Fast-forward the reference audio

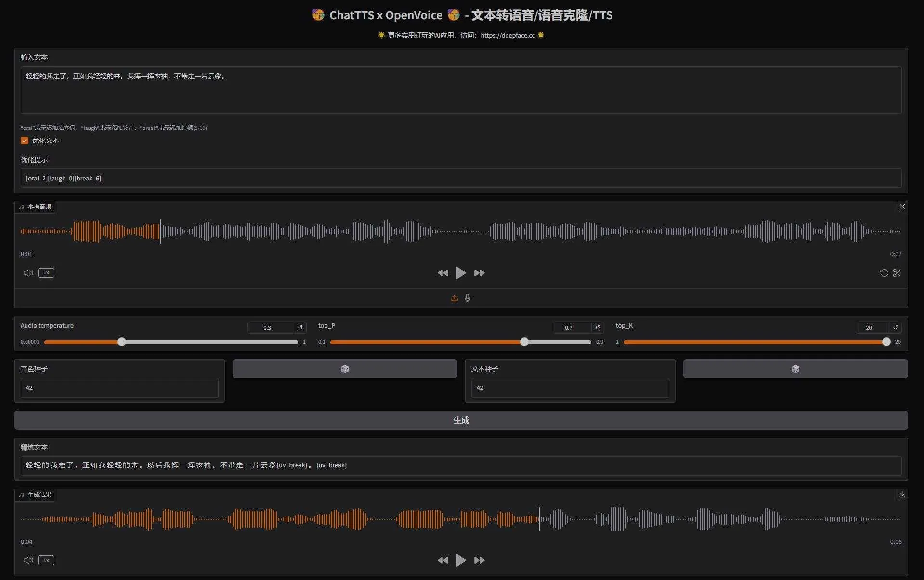coord(479,273)
